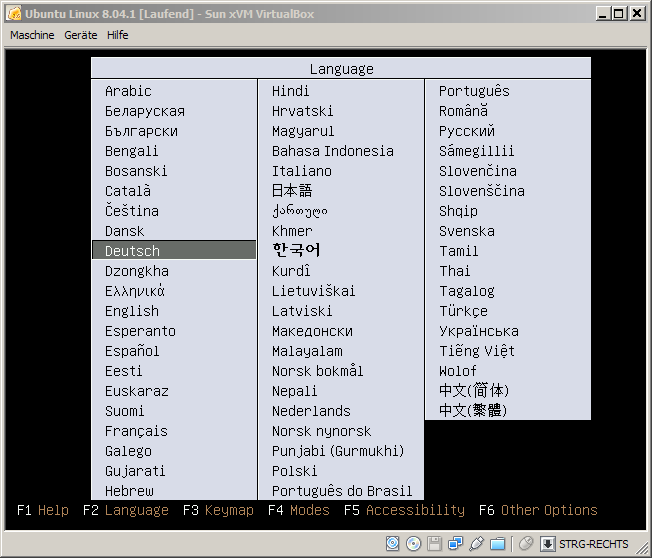Click the F2 Language option
Viewport: 652px width, 558px height.
[126, 510]
